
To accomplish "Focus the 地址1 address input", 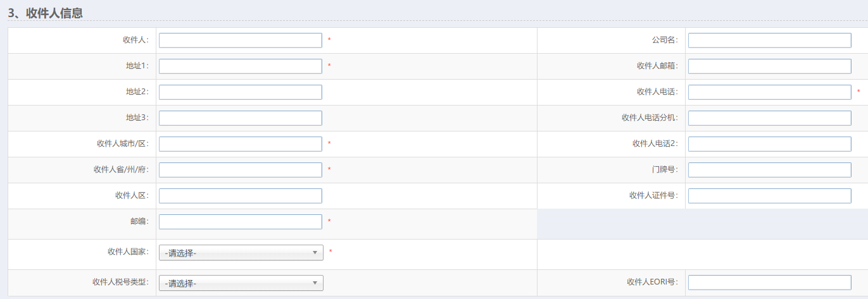I will 240,66.
